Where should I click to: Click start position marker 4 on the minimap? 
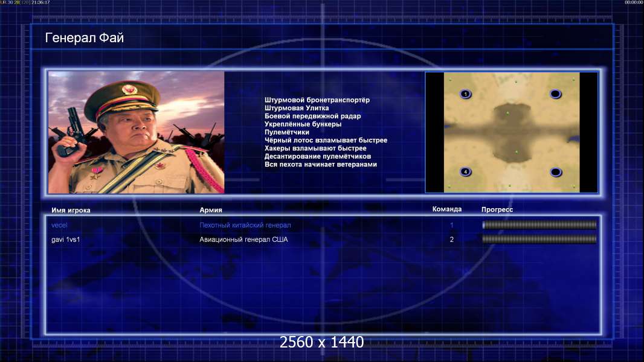(x=465, y=172)
